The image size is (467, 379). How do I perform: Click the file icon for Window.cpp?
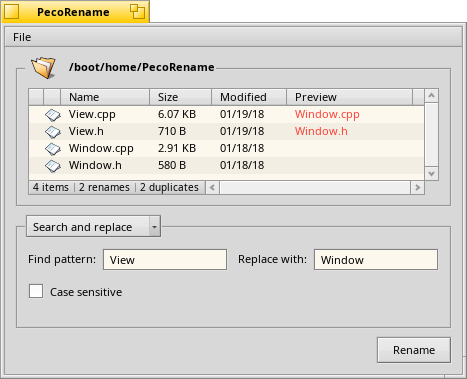pos(53,149)
